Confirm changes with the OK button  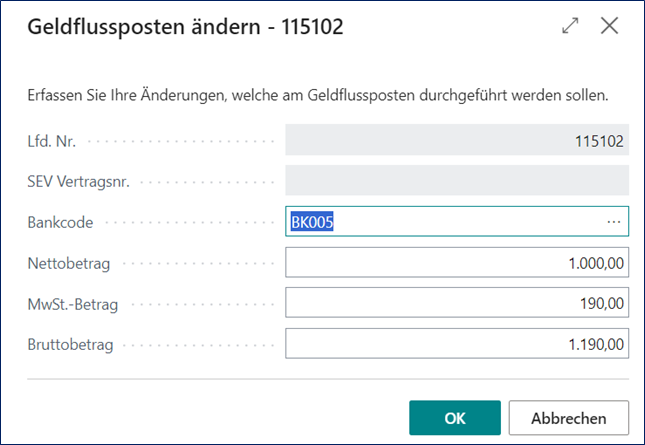454,417
